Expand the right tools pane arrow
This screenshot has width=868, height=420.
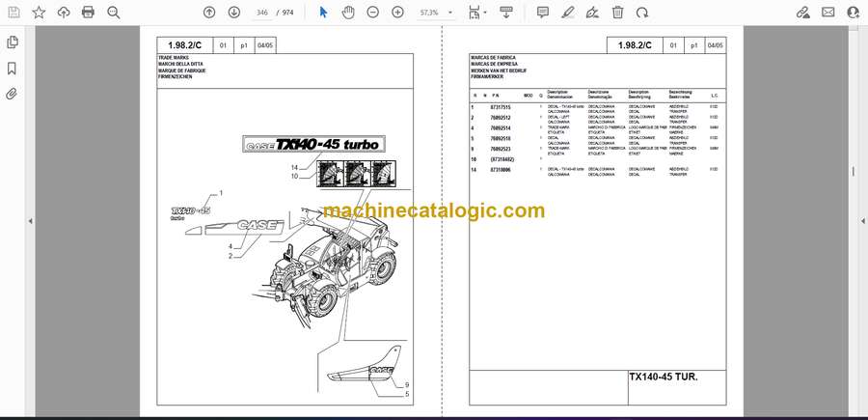862,221
